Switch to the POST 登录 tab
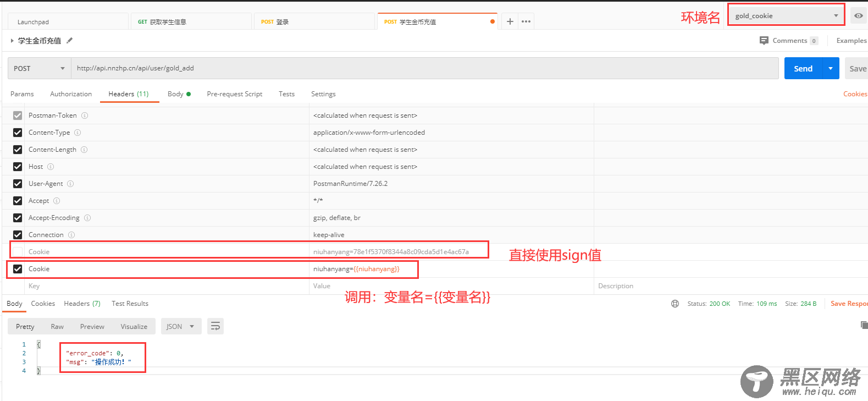868x401 pixels. (314, 21)
